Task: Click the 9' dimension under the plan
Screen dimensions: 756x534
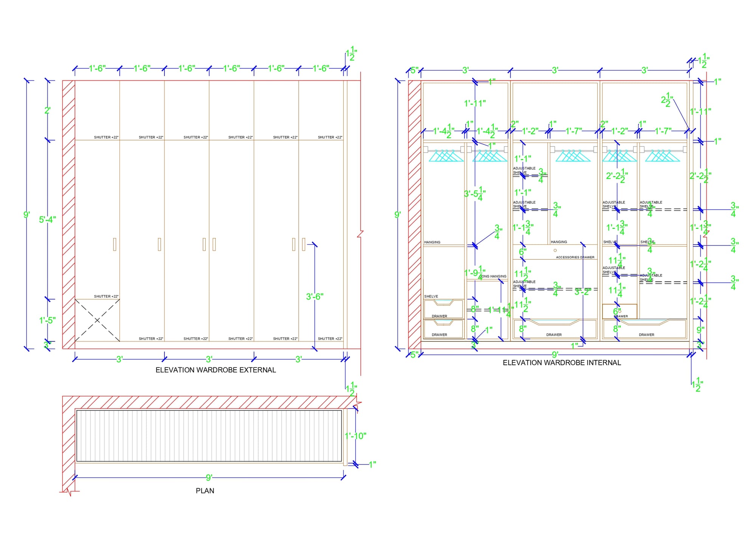Action: [x=209, y=478]
